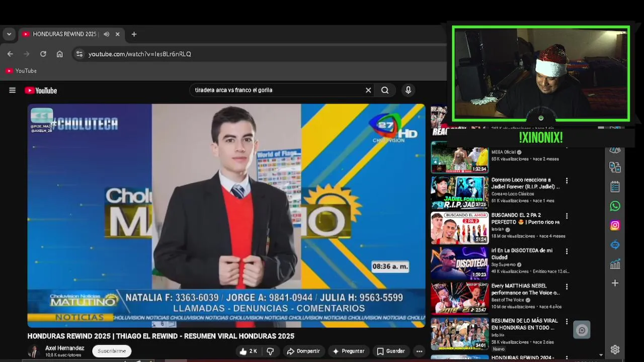Screen dimensions: 644x362
Task: Click title 'RESUMEN DE LO MÁS VIRAL EN HONDURAS'
Action: coord(524,324)
